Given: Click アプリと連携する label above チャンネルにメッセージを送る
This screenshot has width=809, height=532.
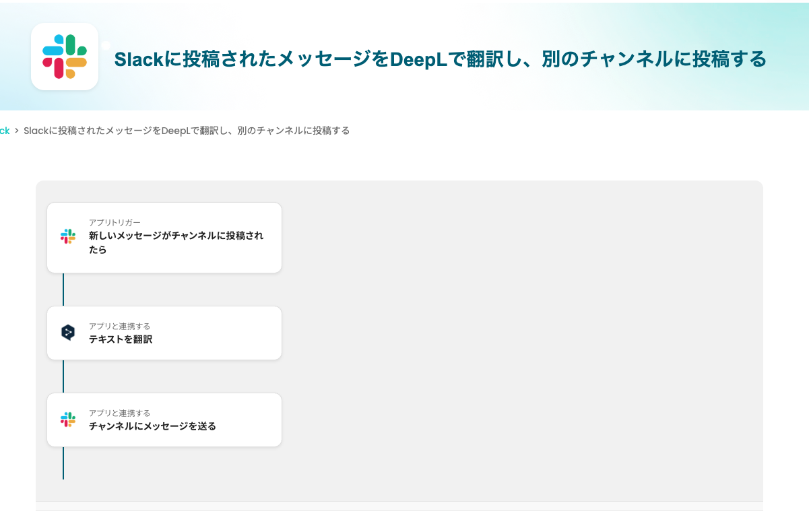Looking at the screenshot, I should (119, 413).
